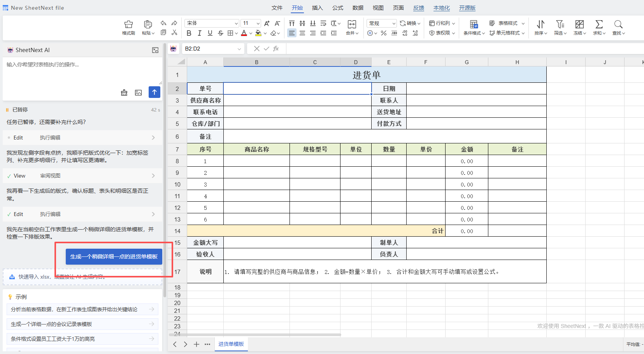Open the font size dropdown showing 11
Viewport: 644px width, 354px height.
pos(251,23)
